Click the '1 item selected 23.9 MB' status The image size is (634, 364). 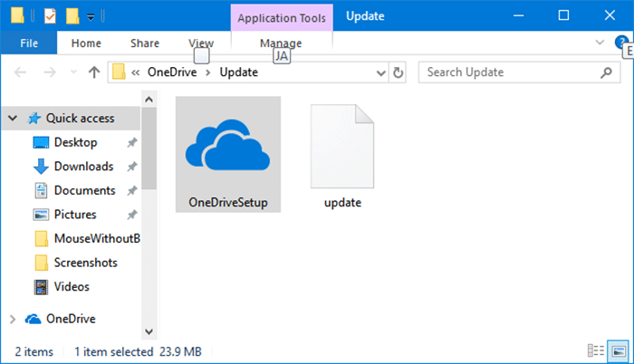point(138,351)
